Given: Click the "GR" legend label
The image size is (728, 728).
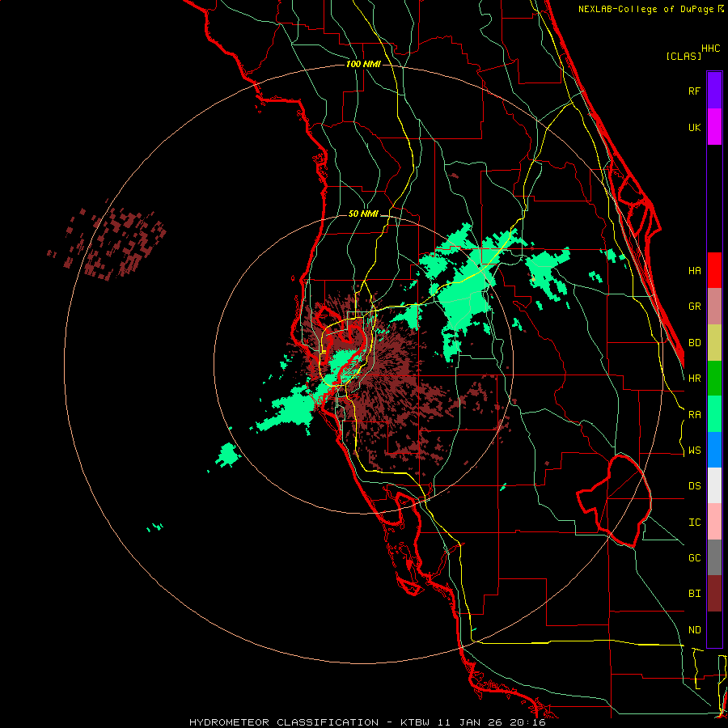Looking at the screenshot, I should coord(694,307).
